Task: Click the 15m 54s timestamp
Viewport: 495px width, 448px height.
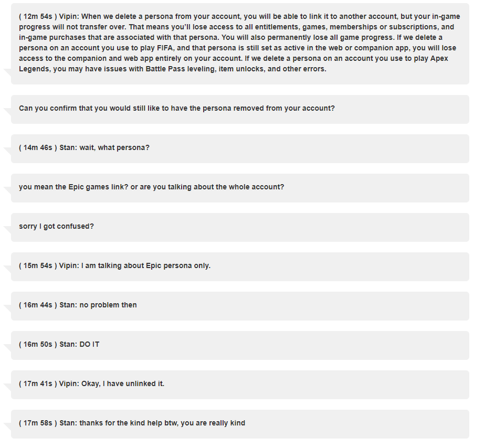Action: tap(38, 265)
